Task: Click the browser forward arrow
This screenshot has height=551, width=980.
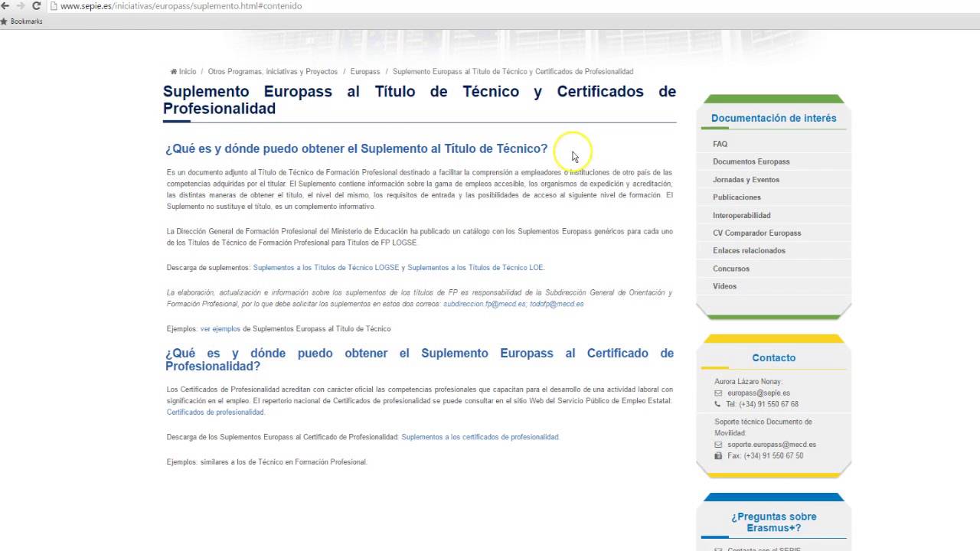Action: 21,5
